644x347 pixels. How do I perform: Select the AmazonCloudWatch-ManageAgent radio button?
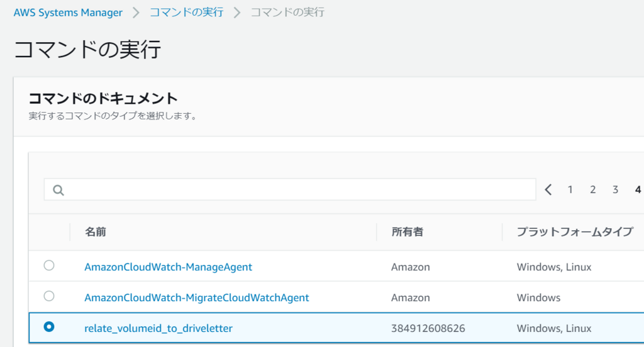pos(49,265)
